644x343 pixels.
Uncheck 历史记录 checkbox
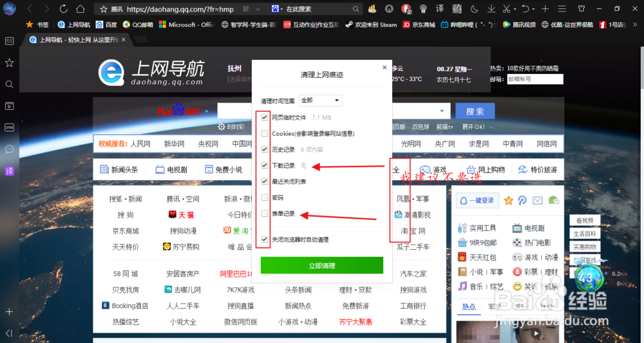pos(265,149)
